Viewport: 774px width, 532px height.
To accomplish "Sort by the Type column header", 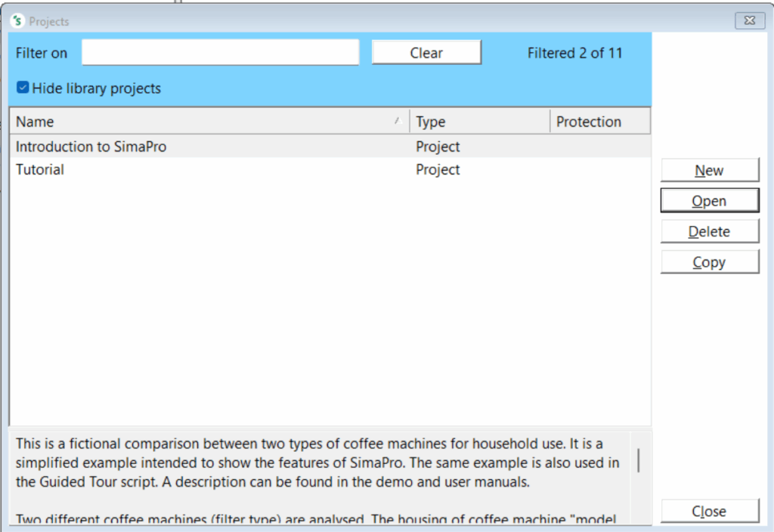I will pos(479,122).
